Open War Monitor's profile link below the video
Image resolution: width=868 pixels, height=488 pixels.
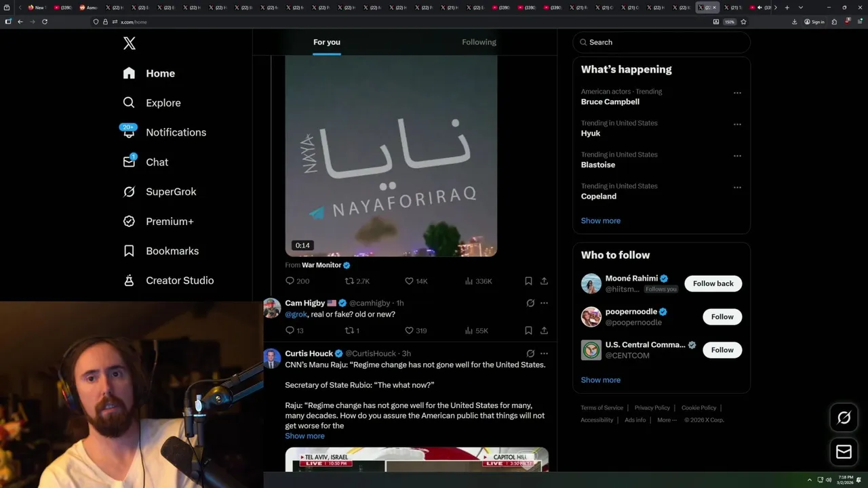click(x=321, y=265)
